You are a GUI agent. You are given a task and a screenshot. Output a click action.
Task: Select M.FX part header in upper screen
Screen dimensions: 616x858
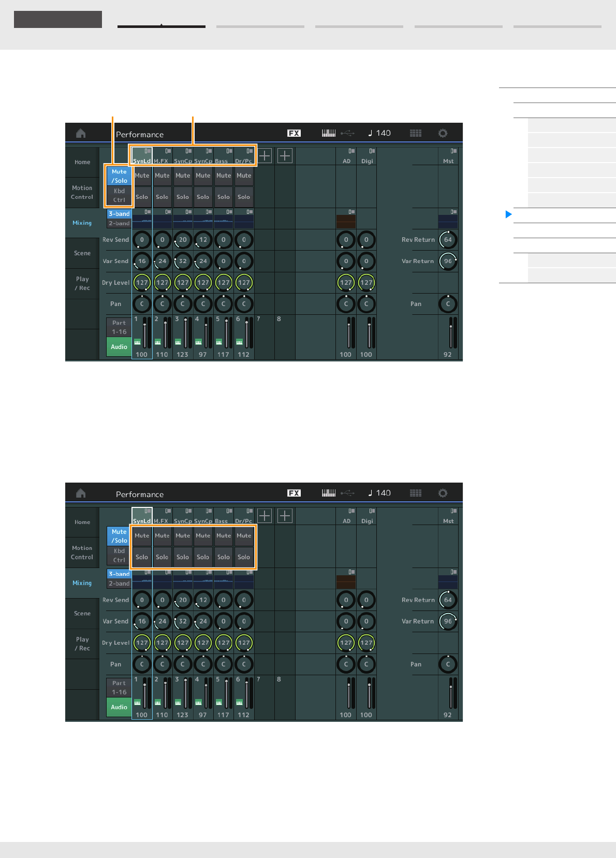click(162, 156)
